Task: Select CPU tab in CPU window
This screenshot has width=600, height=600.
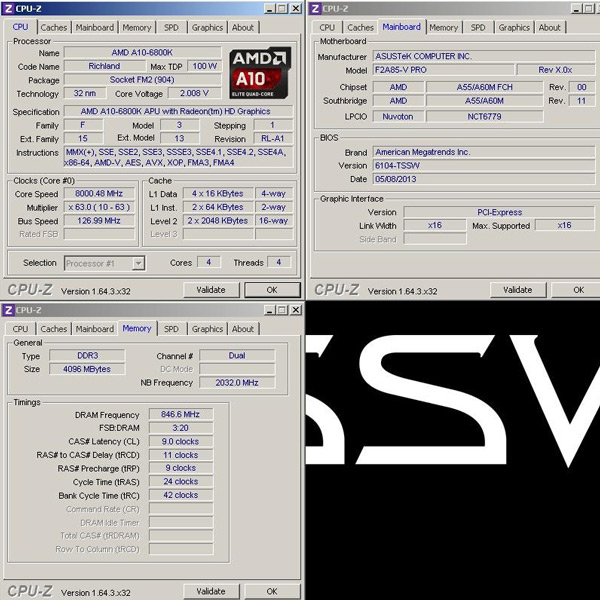Action: click(20, 27)
